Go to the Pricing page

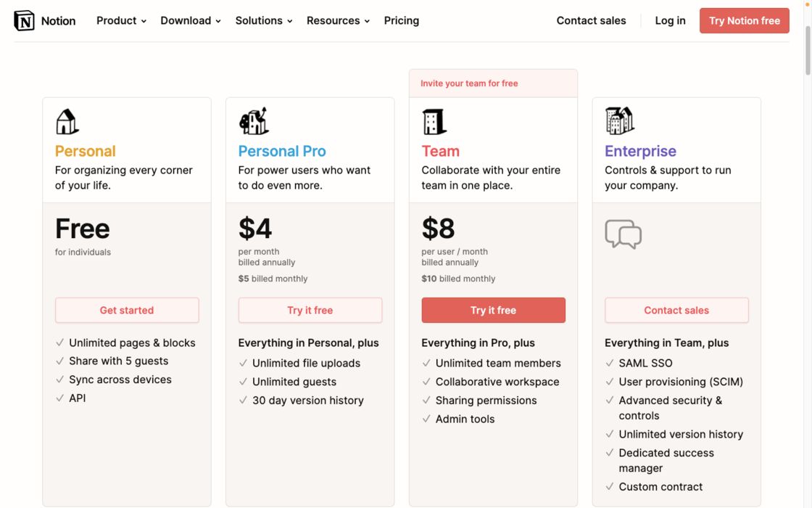coord(402,21)
